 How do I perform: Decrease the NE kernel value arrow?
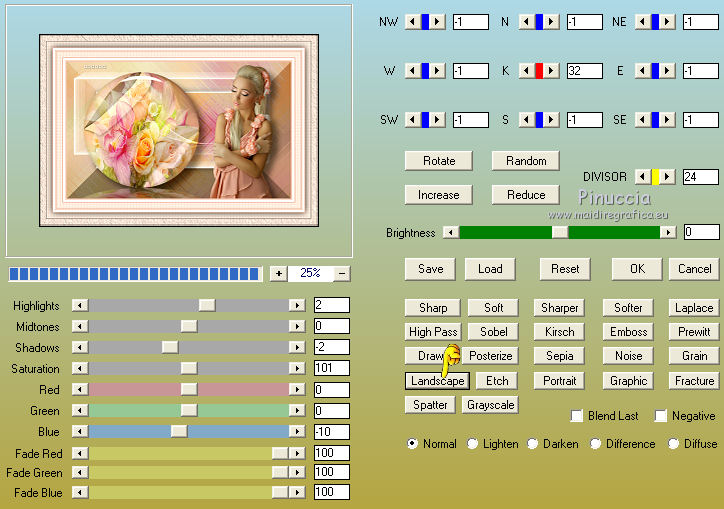643,22
